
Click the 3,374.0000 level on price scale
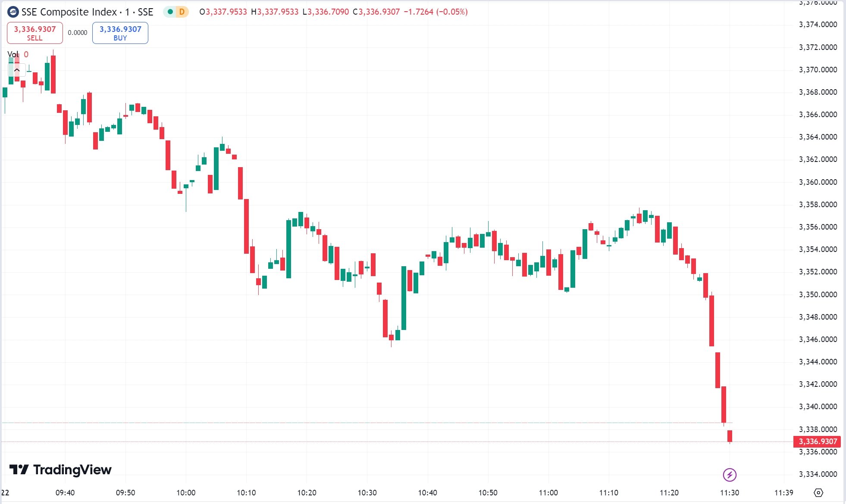(818, 25)
